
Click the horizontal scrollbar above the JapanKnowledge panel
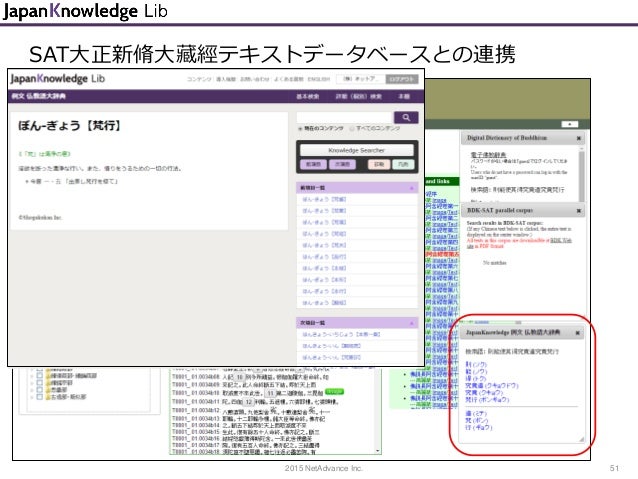518,323
